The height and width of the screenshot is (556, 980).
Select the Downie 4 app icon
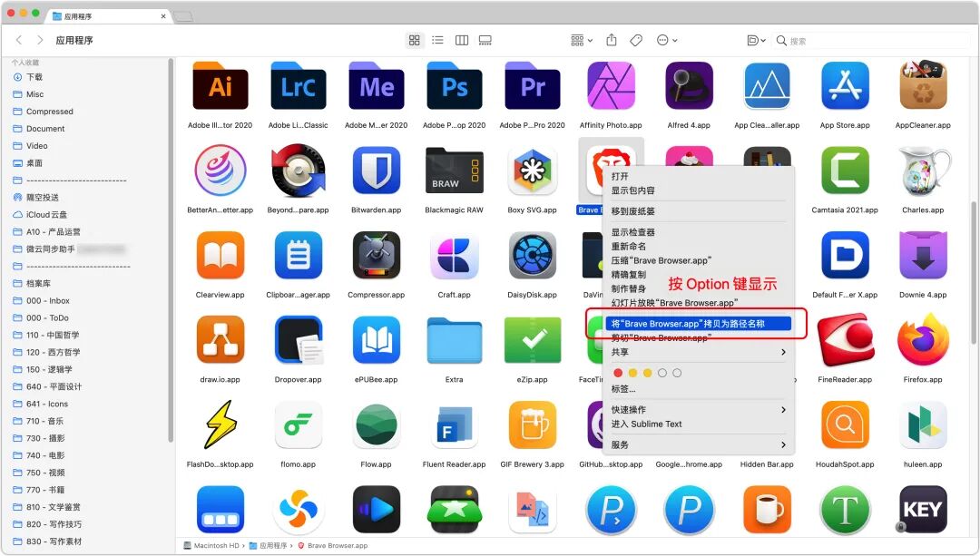pyautogui.click(x=923, y=256)
